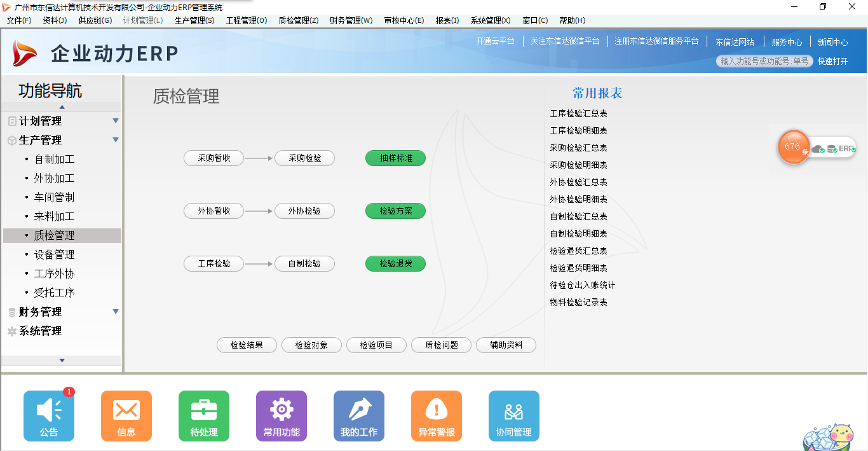The image size is (868, 451).
Task: Open the 公告 announcements icon with red badge
Action: point(49,416)
